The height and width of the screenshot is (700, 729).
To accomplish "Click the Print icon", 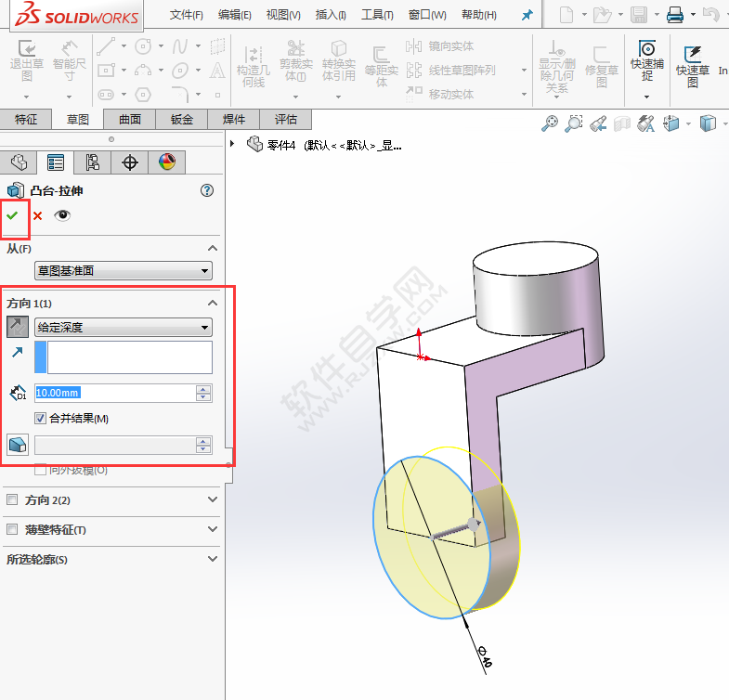I will pos(675,15).
